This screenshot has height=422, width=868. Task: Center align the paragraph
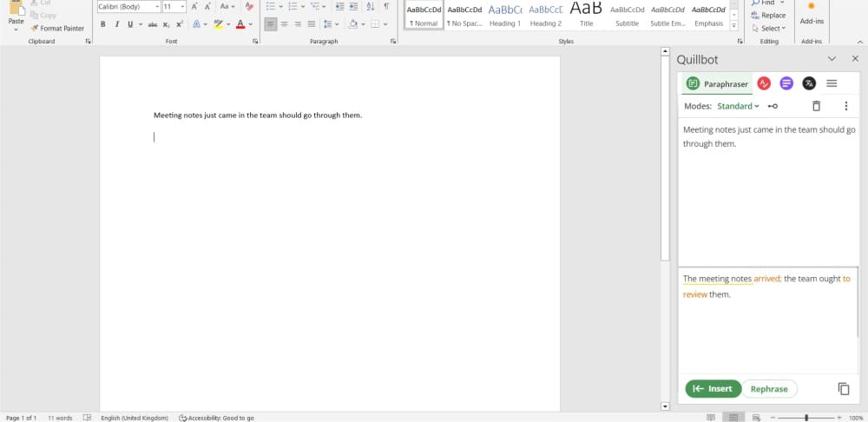click(284, 24)
